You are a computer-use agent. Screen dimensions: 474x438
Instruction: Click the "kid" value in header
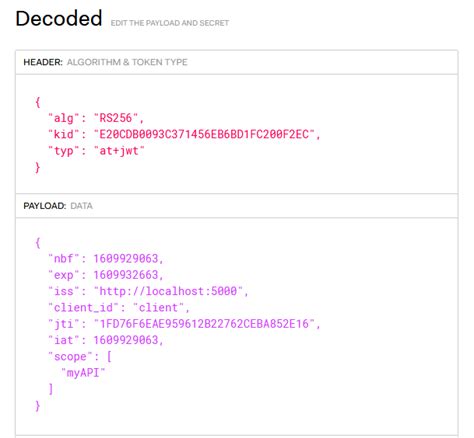pyautogui.click(x=204, y=134)
